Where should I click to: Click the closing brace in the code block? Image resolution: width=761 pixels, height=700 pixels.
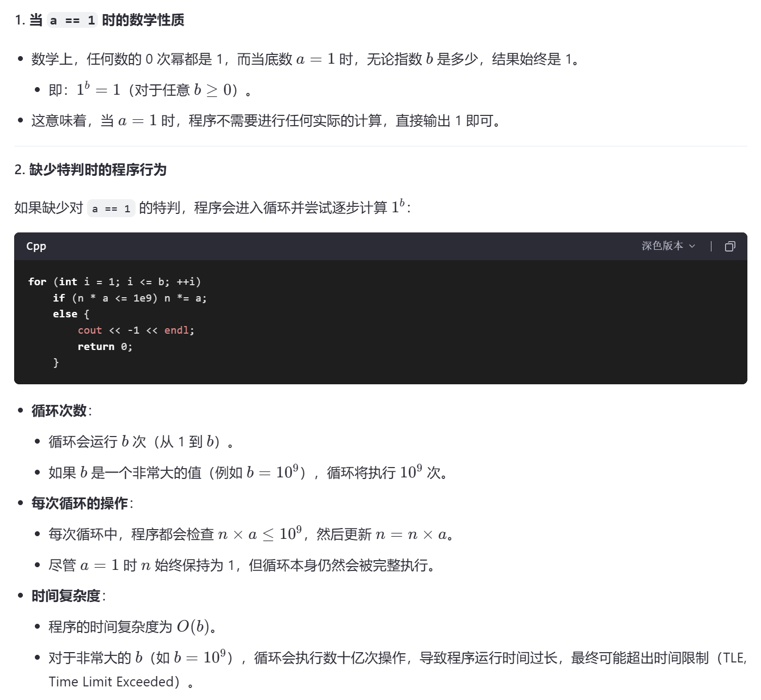[56, 363]
